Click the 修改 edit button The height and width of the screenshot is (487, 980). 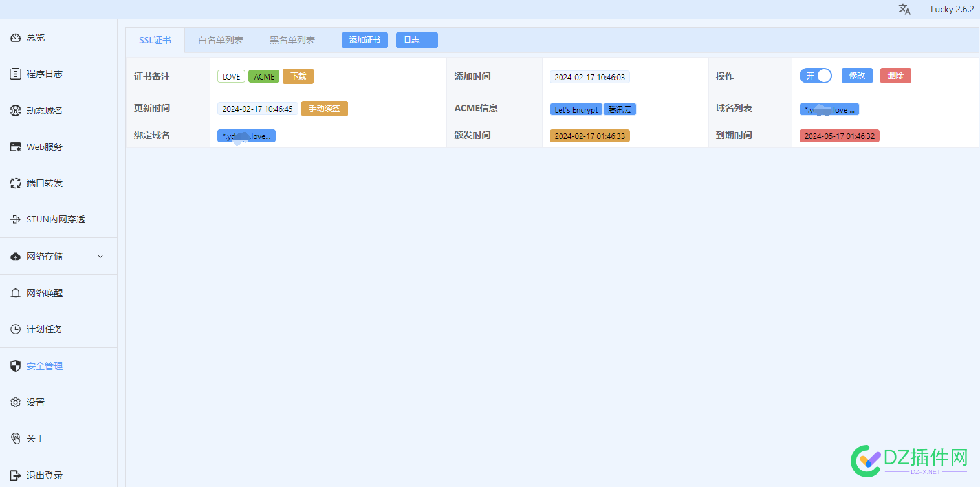coord(857,76)
